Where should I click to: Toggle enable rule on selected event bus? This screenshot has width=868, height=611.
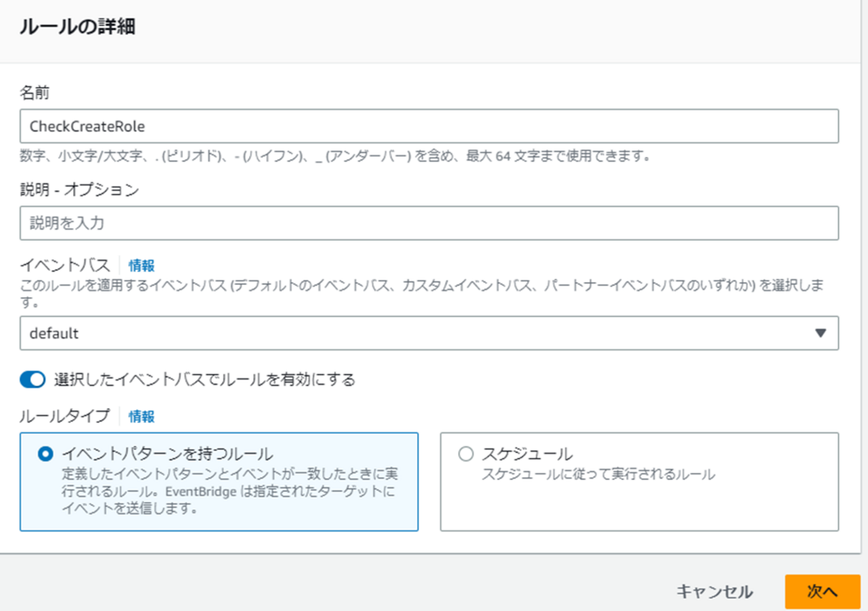tap(33, 380)
